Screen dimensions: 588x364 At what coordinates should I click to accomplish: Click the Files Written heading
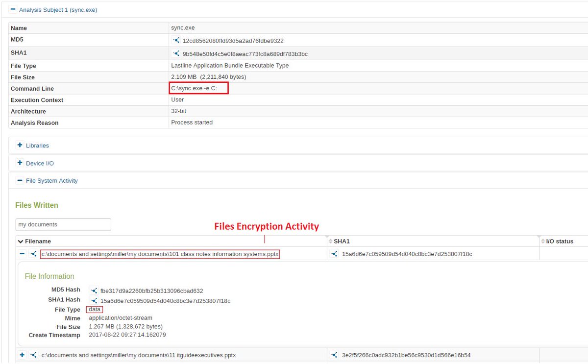coord(37,205)
